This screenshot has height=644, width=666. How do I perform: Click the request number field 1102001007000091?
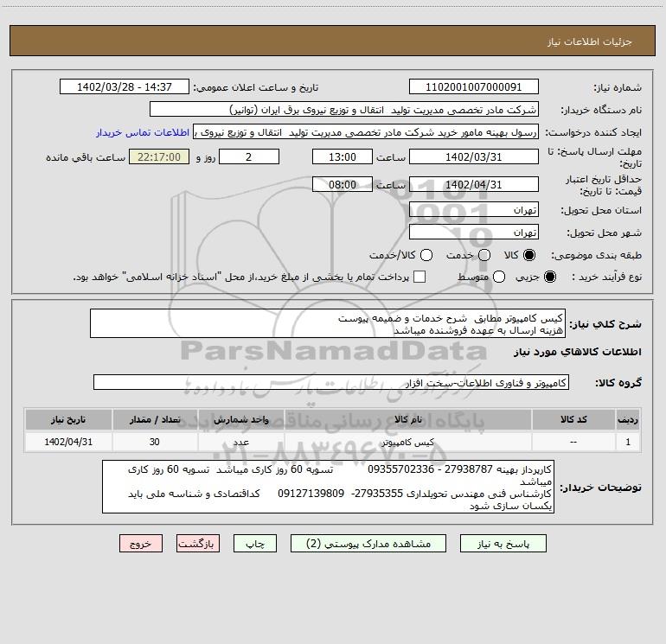tap(474, 87)
